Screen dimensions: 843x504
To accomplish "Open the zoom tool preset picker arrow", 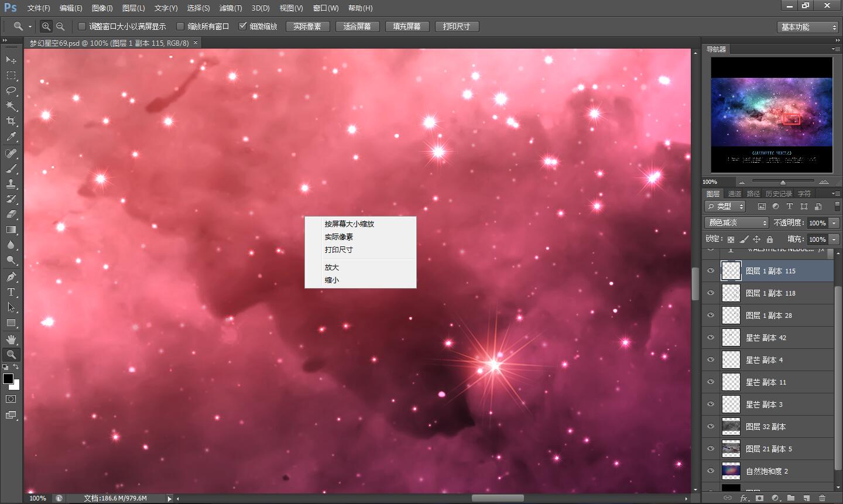I will click(30, 27).
